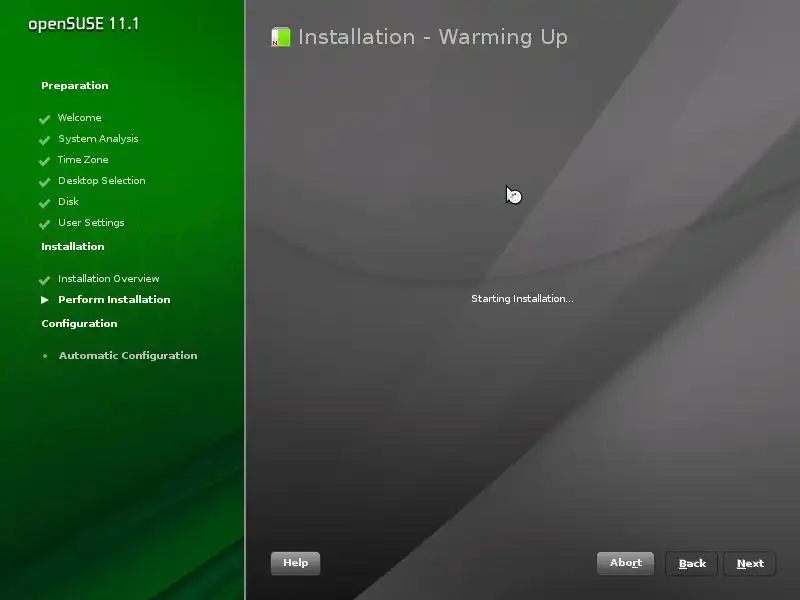Image resolution: width=800 pixels, height=600 pixels.
Task: Click the Installation - Warming Up title
Action: [433, 37]
